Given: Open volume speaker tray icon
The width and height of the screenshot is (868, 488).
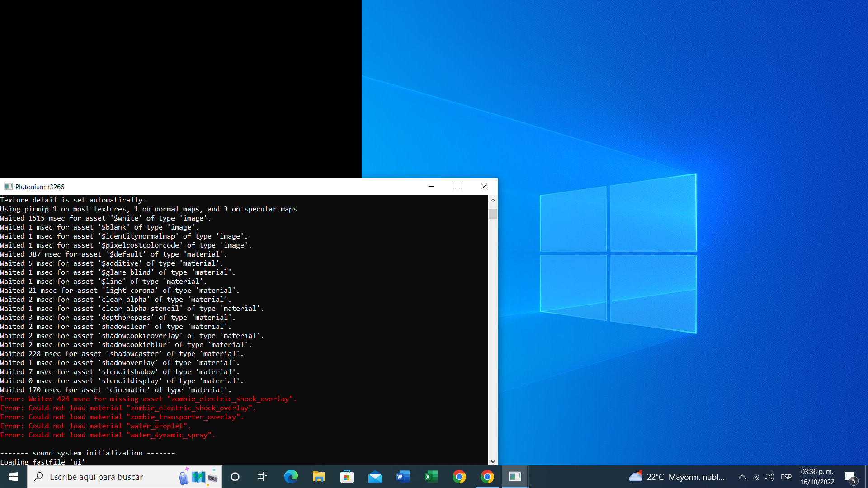Looking at the screenshot, I should (x=769, y=477).
